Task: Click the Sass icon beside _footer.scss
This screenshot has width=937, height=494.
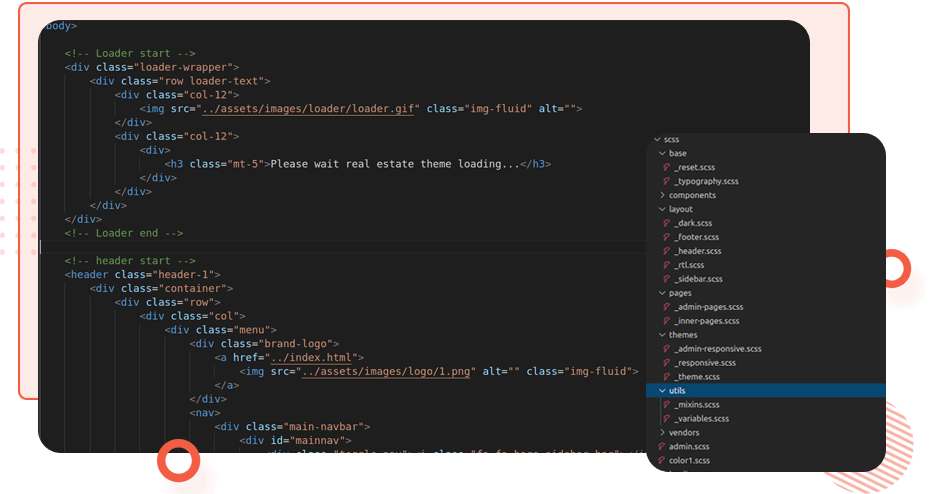Action: click(x=667, y=237)
